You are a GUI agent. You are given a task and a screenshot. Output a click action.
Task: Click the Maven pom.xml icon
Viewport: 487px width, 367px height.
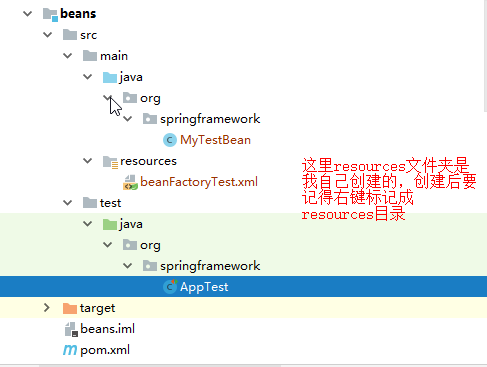(x=70, y=350)
